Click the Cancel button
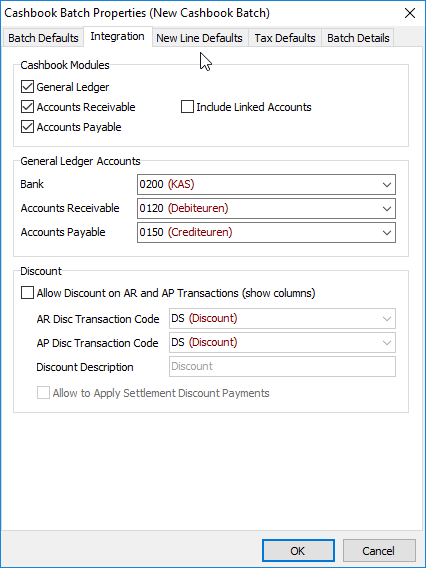This screenshot has width=426, height=568. (x=379, y=551)
